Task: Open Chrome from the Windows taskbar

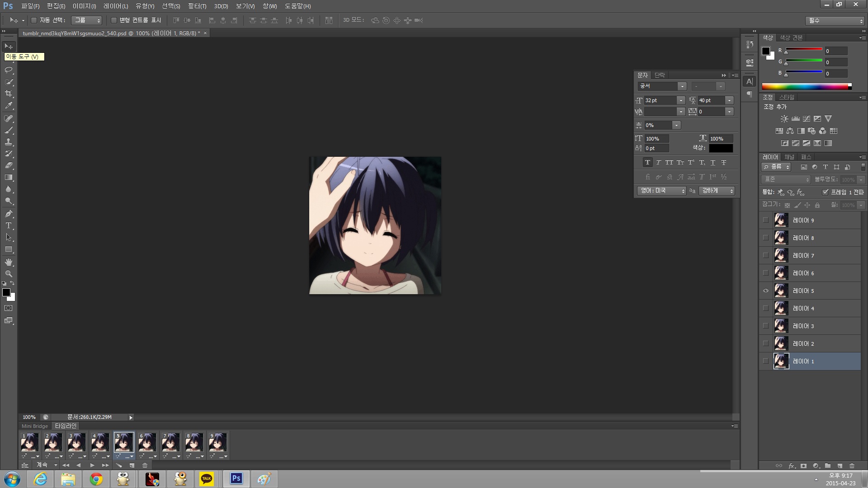Action: click(96, 479)
